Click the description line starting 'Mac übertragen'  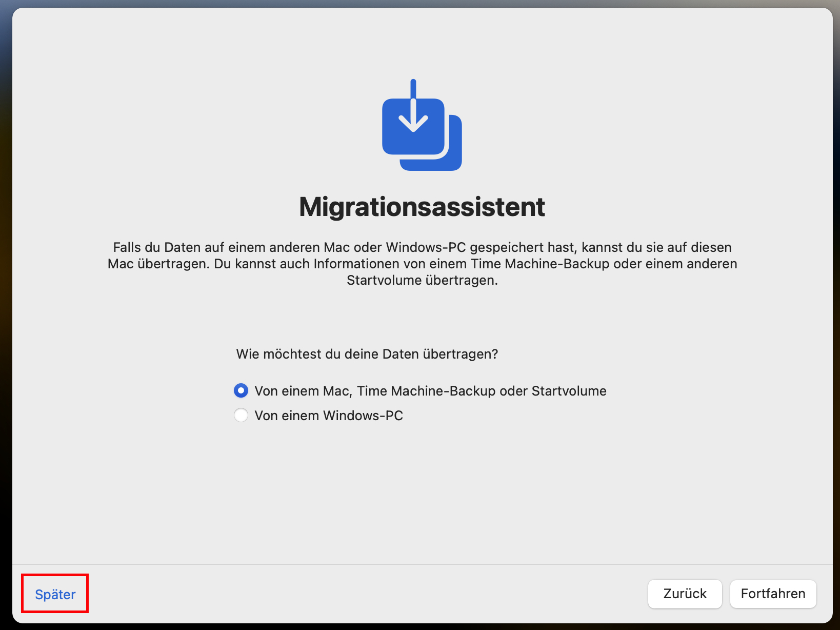click(422, 264)
